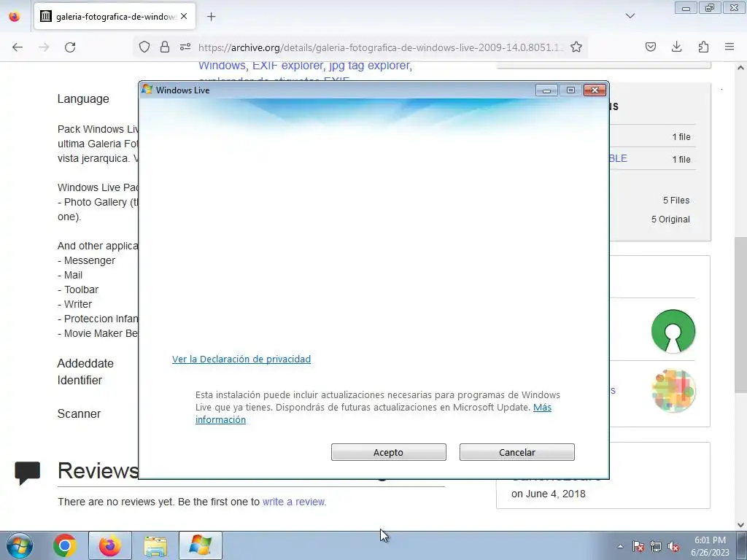The image size is (747, 560).
Task: Reload the archive.org page
Action: tap(70, 47)
